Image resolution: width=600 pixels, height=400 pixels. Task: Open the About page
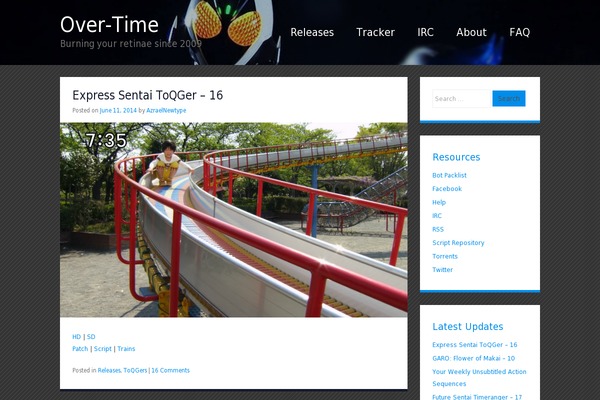[471, 32]
